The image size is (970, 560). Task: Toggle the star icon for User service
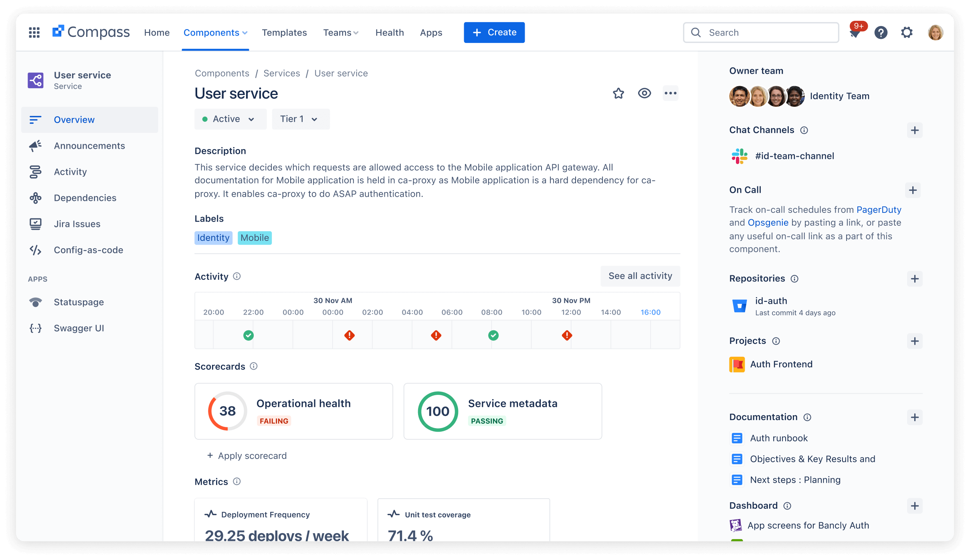click(x=618, y=94)
